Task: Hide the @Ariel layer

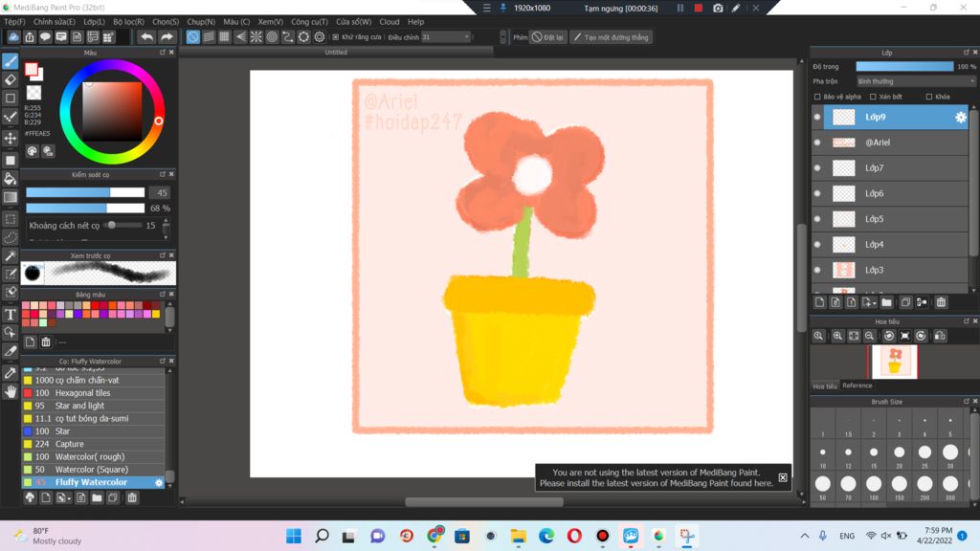Action: (817, 143)
